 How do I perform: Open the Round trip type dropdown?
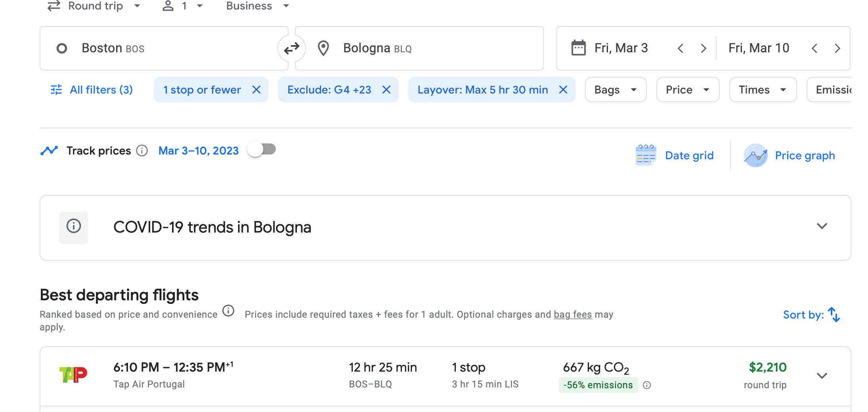point(94,6)
